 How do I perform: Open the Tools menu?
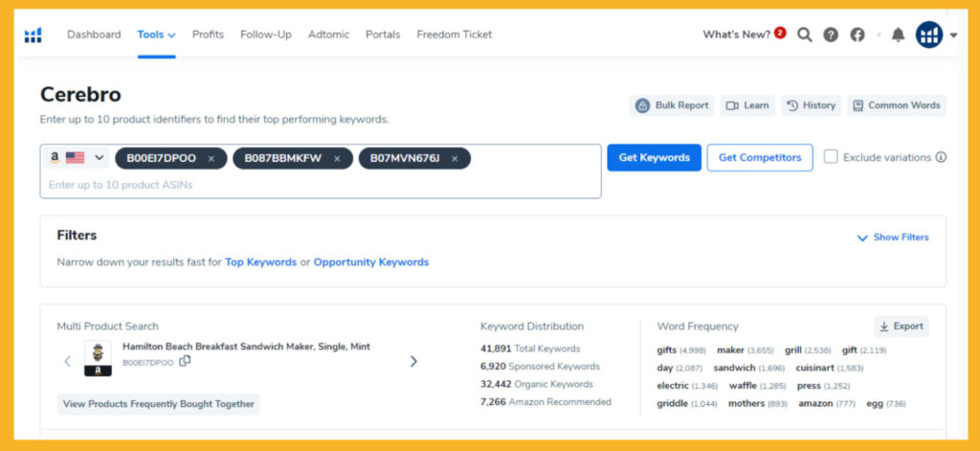pyautogui.click(x=156, y=34)
